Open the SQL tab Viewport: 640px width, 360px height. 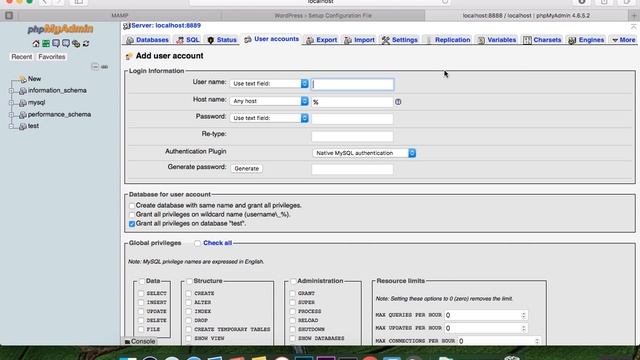188,40
